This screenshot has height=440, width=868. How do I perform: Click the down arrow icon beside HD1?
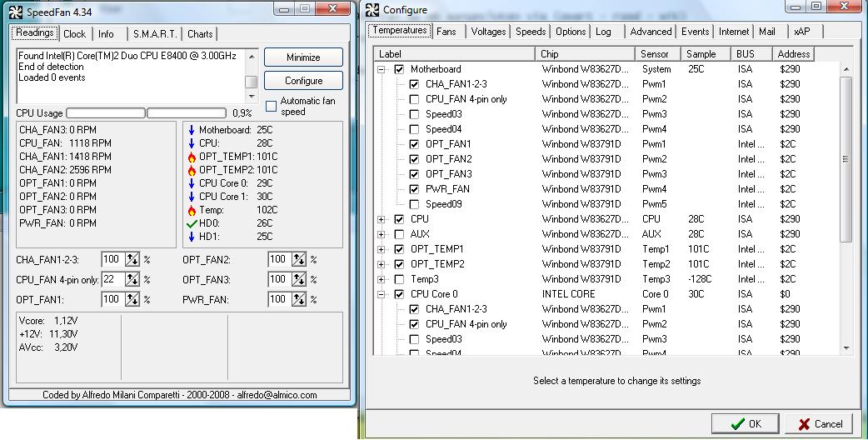pyautogui.click(x=192, y=237)
